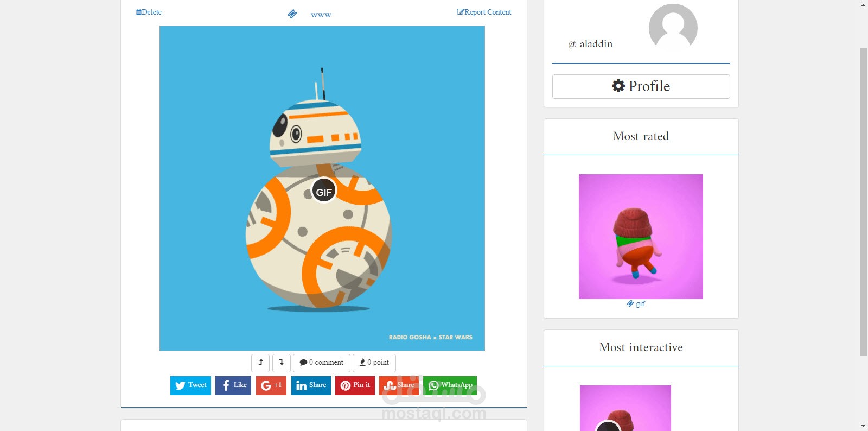Open the Most rated GIF thumbnail

click(x=641, y=237)
